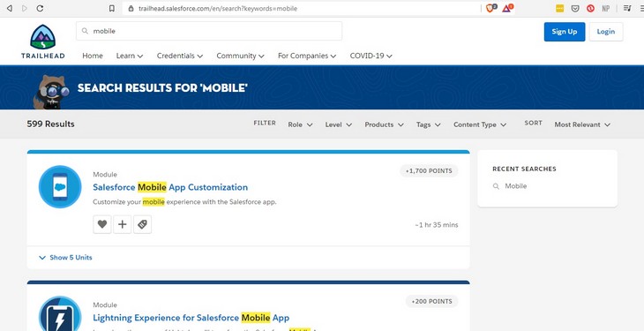
Task: Click the RECENT SEARCHES heading
Action: (524, 169)
